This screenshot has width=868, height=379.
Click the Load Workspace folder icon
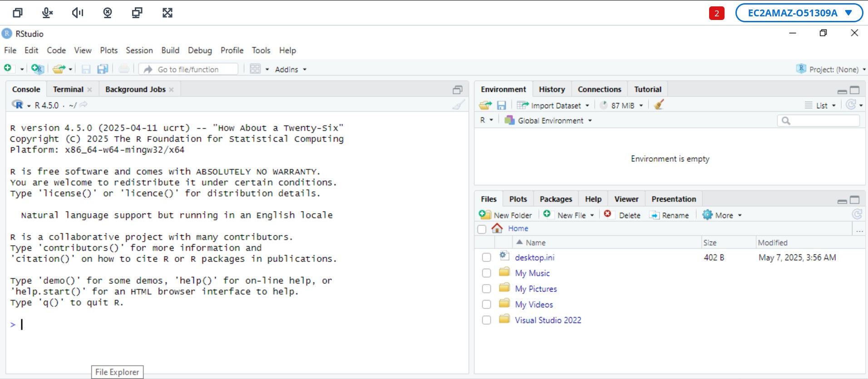pos(485,105)
